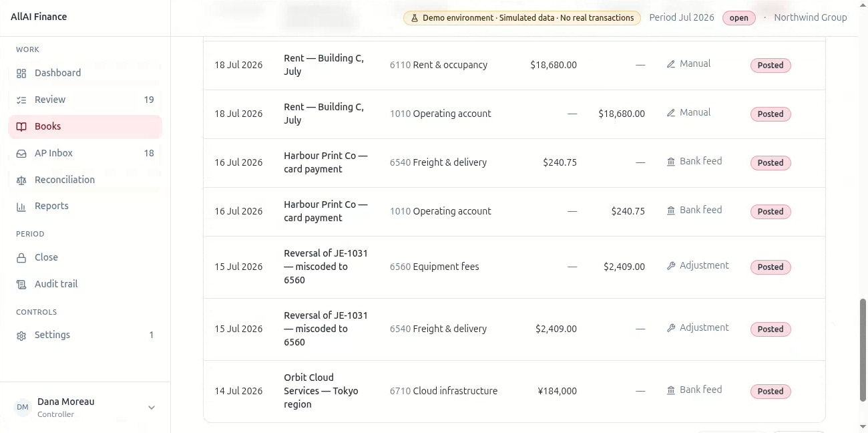This screenshot has width=868, height=433.
Task: Click Posted badge on Orbit Cloud row
Action: (771, 392)
